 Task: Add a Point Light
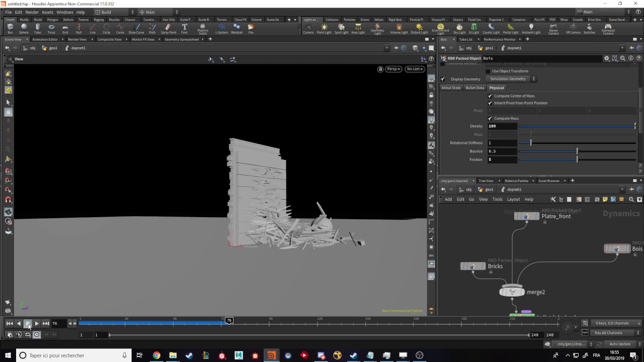pos(324,29)
